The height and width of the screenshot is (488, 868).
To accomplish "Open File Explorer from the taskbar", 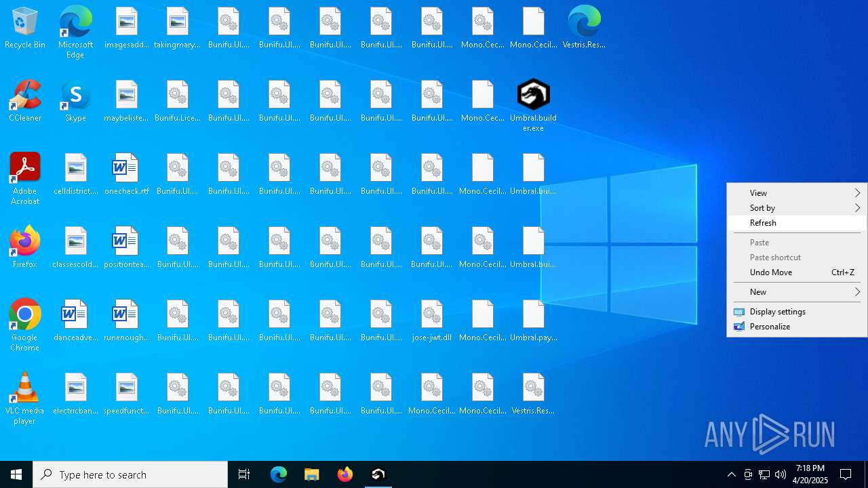I will point(311,474).
